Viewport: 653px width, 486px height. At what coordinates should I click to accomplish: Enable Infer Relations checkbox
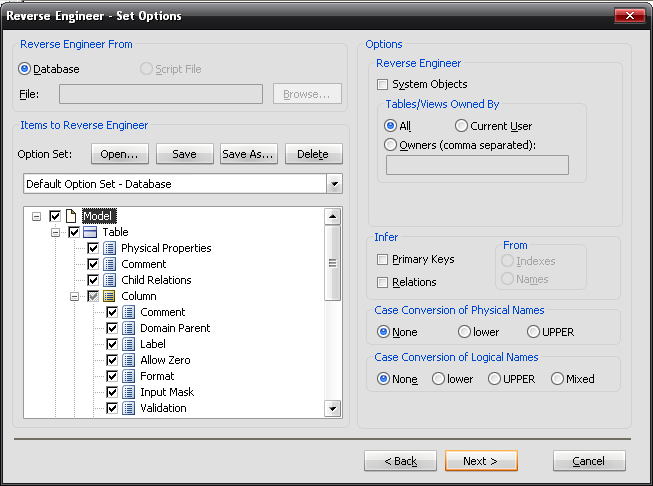(x=382, y=282)
